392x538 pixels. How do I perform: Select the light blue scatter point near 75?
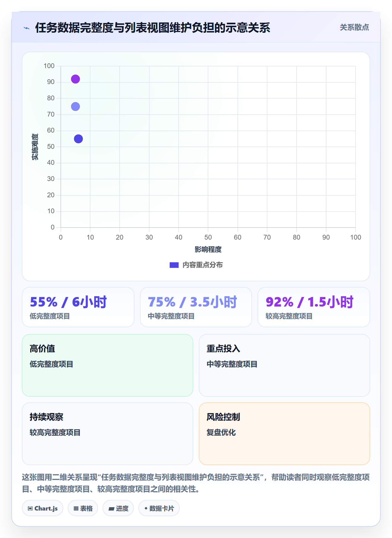coord(75,106)
